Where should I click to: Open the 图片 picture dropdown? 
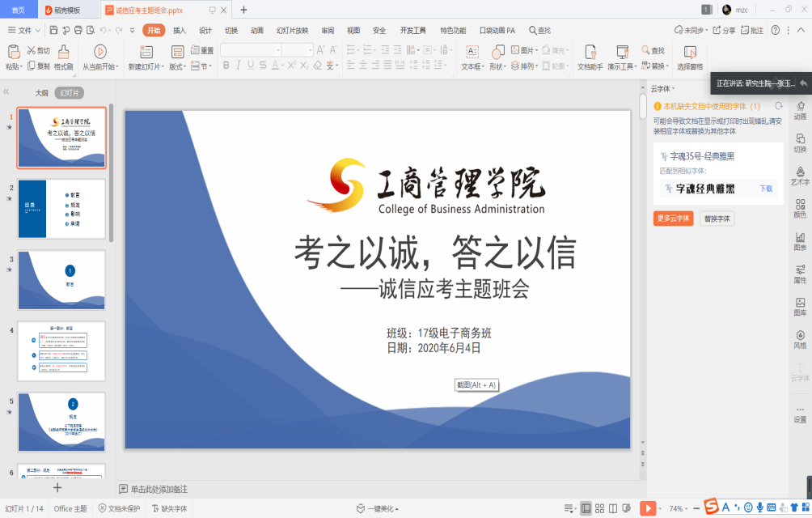point(525,50)
